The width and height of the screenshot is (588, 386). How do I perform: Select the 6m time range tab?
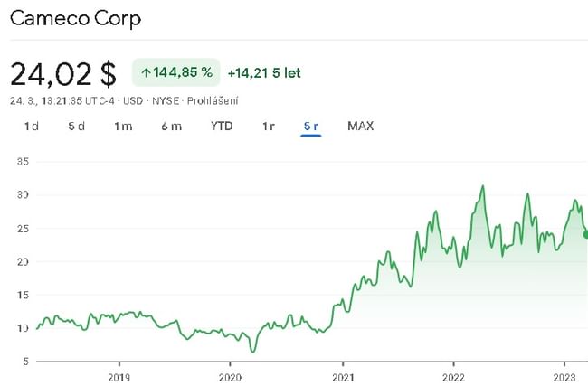tap(171, 126)
